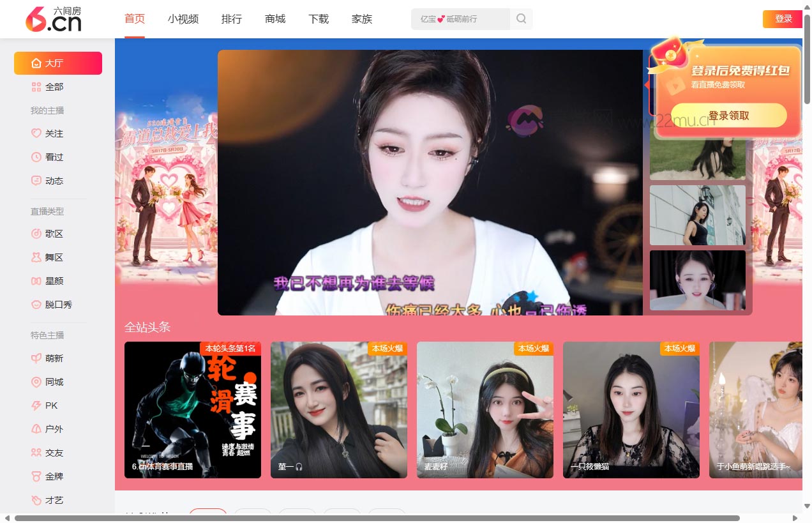Click the horizontal scrollbar at bottom
The image size is (812, 523).
coord(377,518)
